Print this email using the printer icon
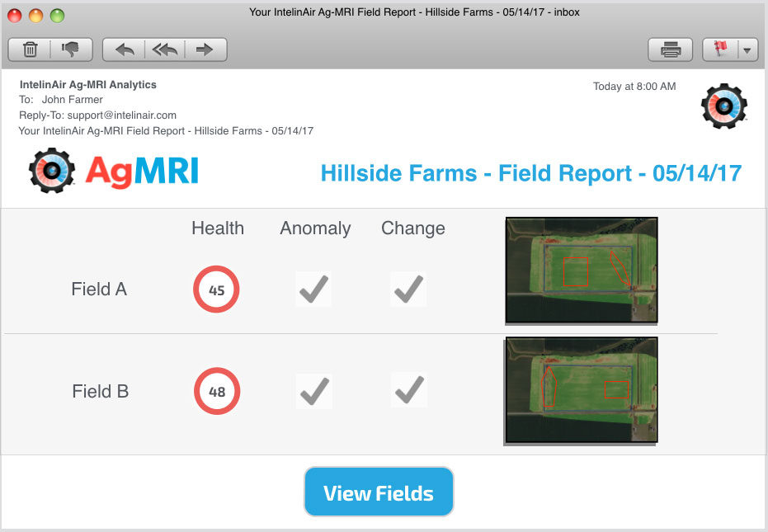Viewport: 768px width, 532px height. click(670, 49)
